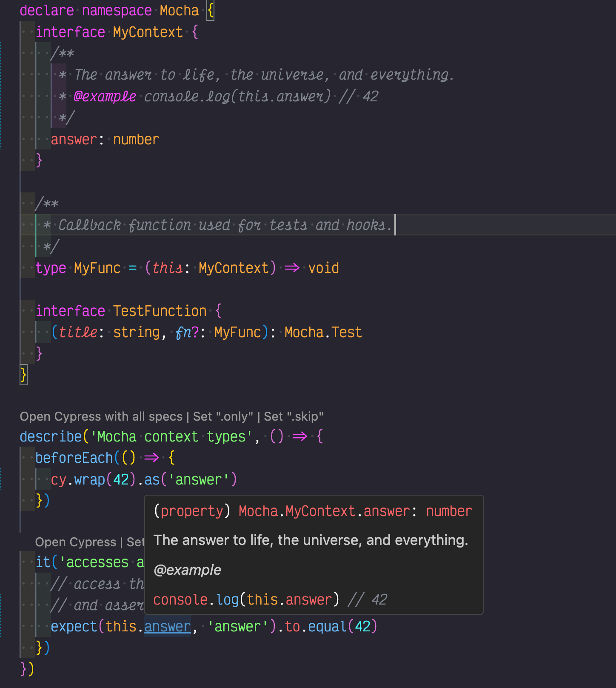This screenshot has height=688, width=616.
Task: Click the Set ".skip" lens above describe
Action: point(294,416)
